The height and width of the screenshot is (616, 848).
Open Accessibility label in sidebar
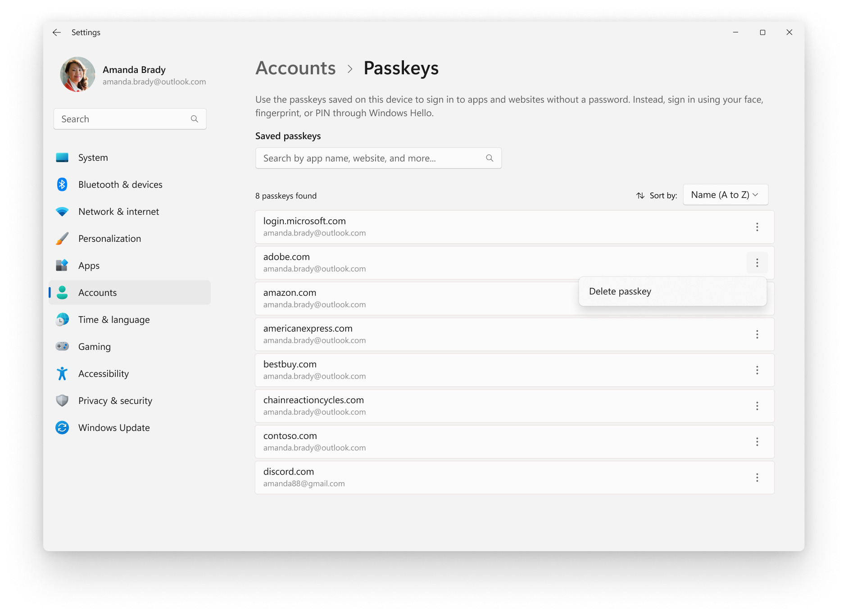coord(104,374)
